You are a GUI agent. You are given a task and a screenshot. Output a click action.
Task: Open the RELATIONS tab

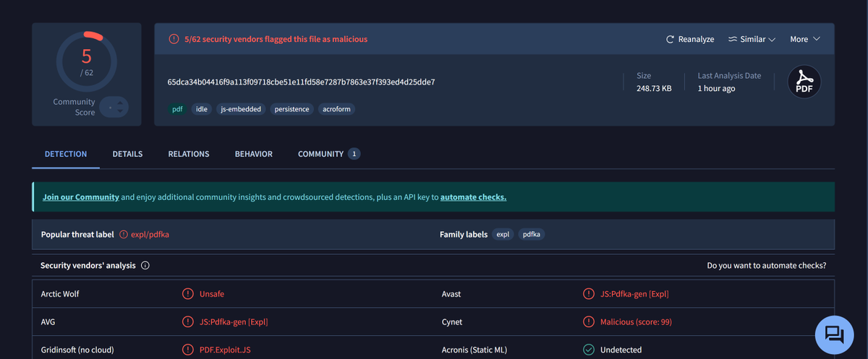click(x=189, y=154)
